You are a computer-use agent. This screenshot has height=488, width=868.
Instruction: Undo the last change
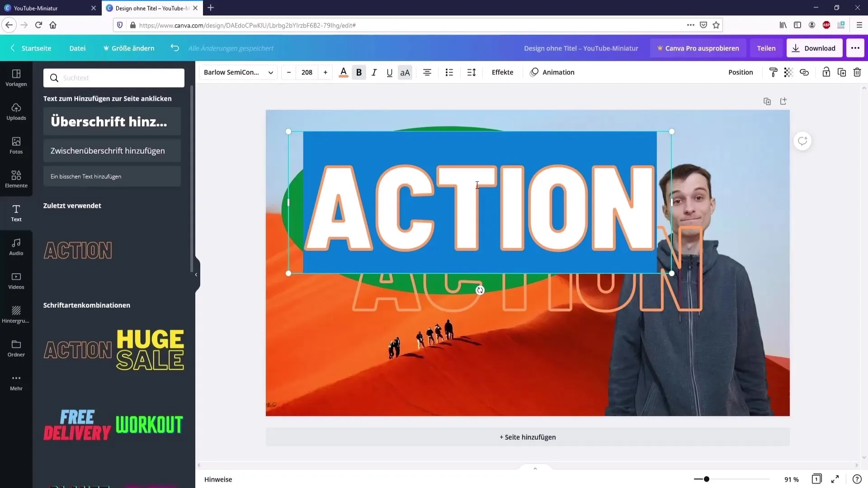(175, 48)
